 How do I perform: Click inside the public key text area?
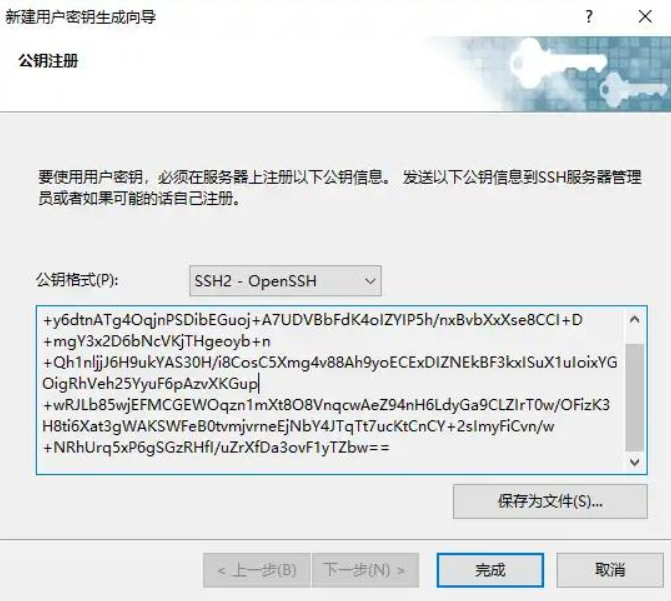tap(330, 390)
